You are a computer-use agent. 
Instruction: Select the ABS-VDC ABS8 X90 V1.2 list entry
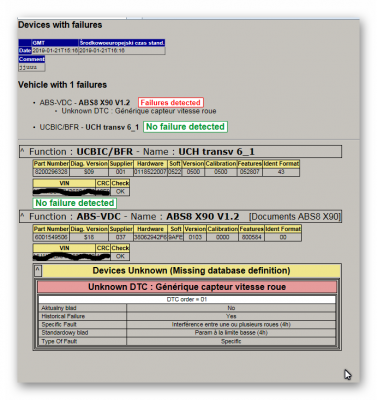tap(85, 102)
